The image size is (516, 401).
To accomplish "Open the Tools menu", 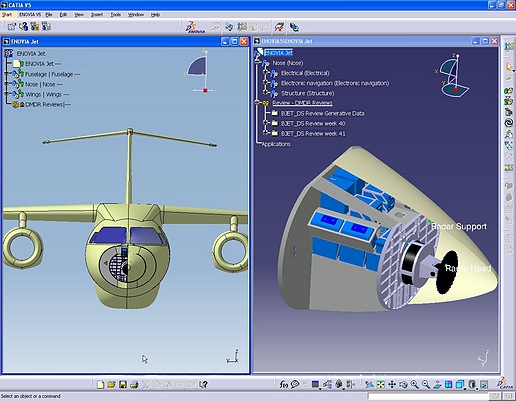I will pyautogui.click(x=116, y=15).
